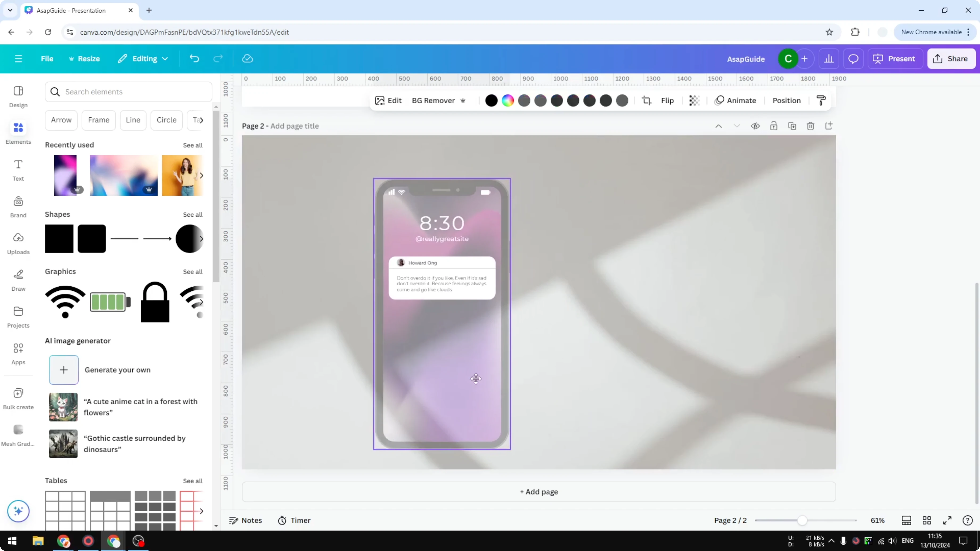Move page up with the arrow

[718, 126]
